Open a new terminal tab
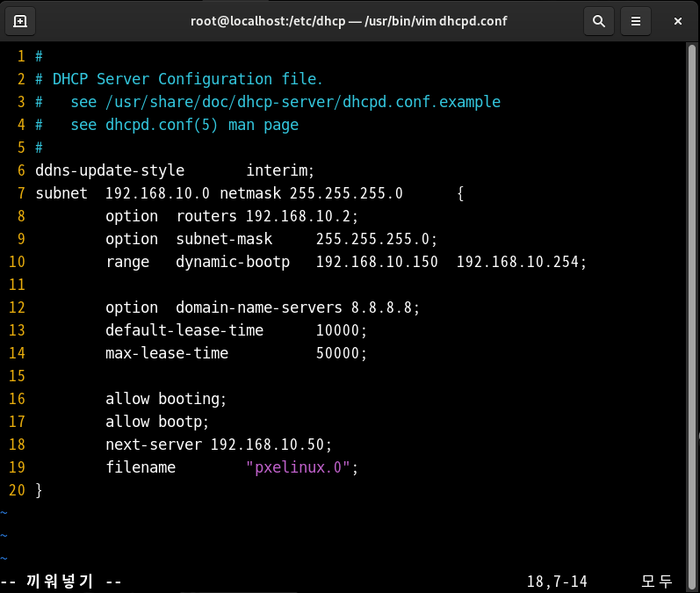This screenshot has height=593, width=700. click(x=20, y=21)
